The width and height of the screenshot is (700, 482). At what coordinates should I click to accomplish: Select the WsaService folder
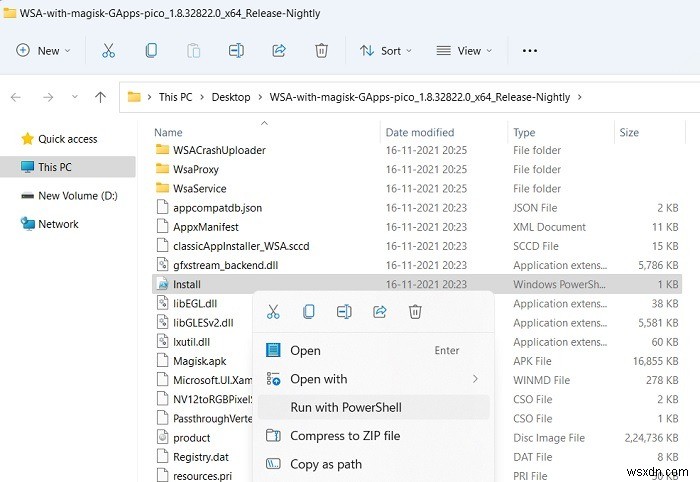(200, 188)
